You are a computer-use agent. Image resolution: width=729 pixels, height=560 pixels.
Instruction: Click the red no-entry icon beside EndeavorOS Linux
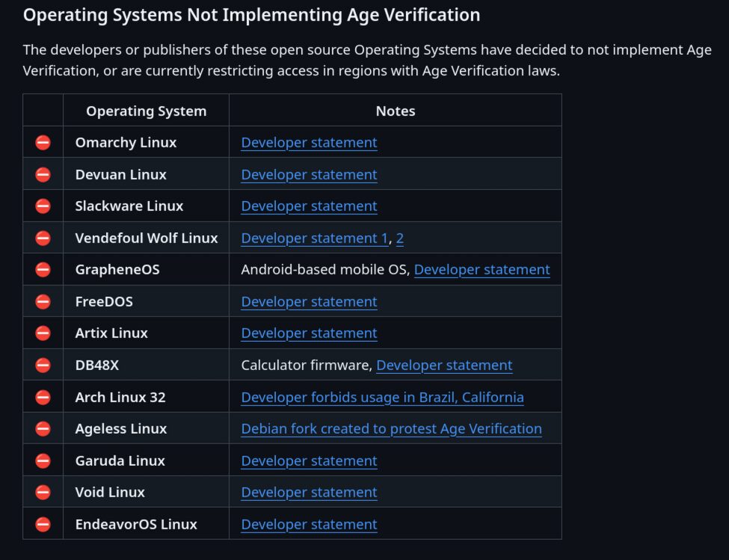(43, 524)
